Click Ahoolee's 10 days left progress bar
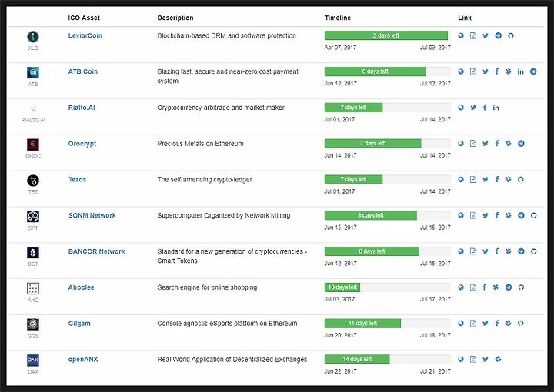554x392 pixels. tap(388, 287)
